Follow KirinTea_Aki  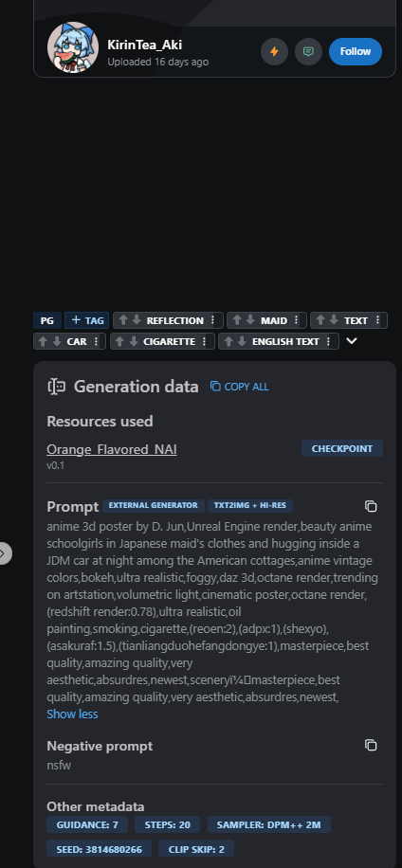pos(356,51)
